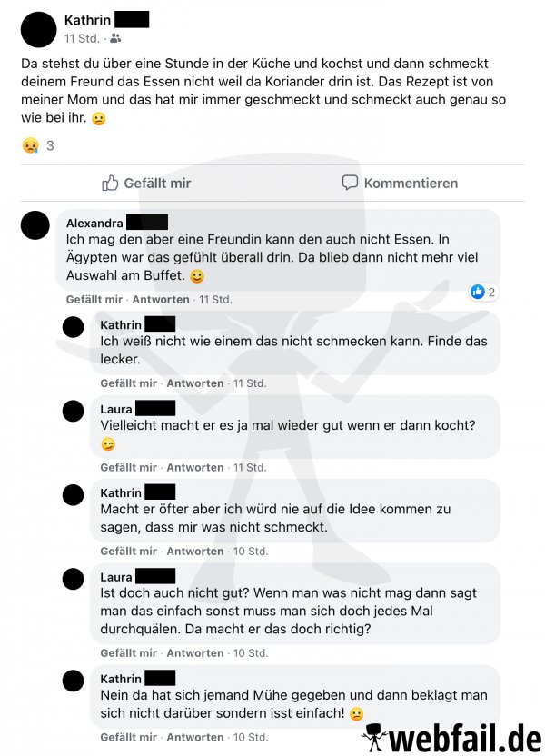
Task: Click the main Gefällt mir post button
Action: (146, 183)
